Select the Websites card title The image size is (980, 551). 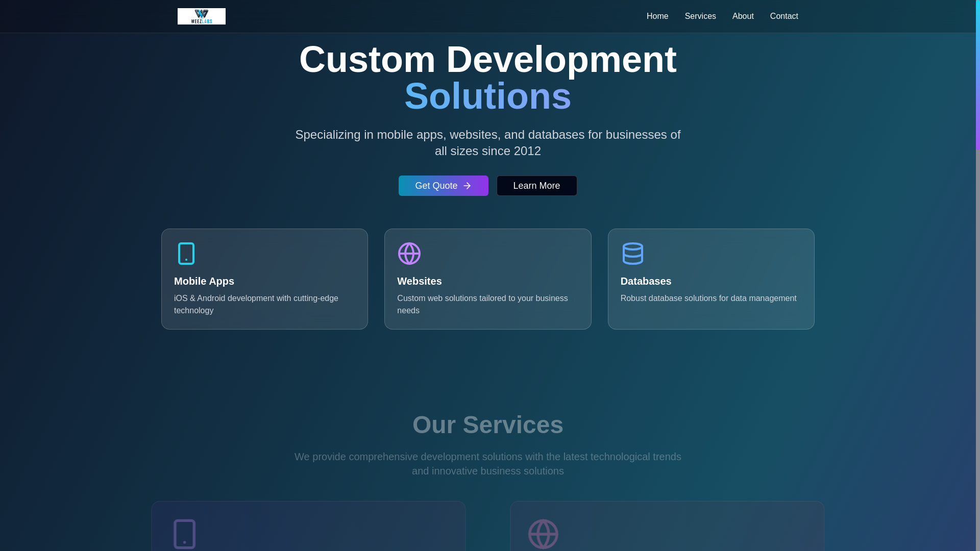(420, 281)
